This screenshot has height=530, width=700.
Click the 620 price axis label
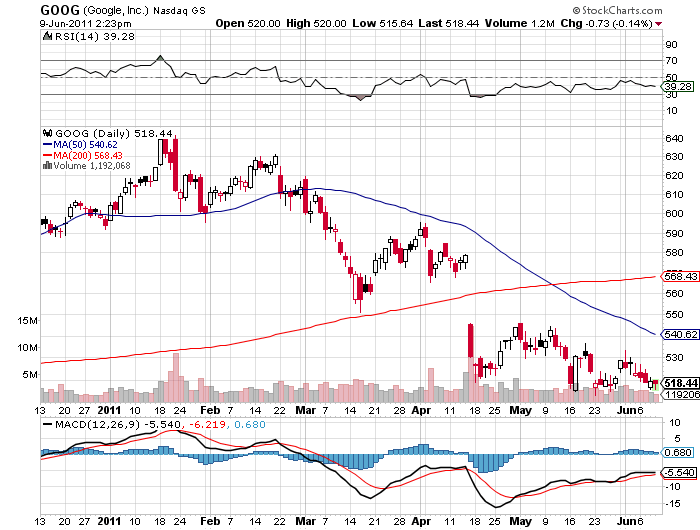[674, 175]
